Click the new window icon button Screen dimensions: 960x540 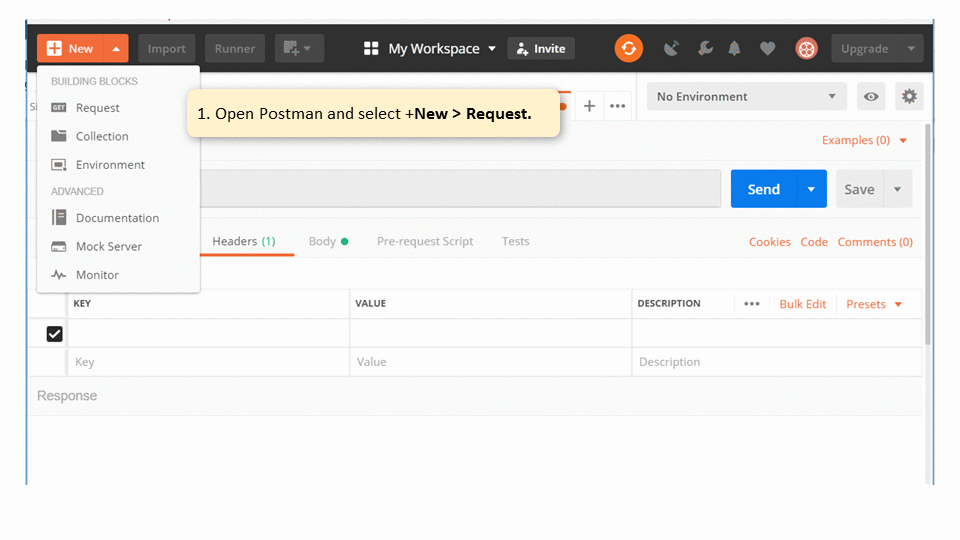[x=299, y=48]
